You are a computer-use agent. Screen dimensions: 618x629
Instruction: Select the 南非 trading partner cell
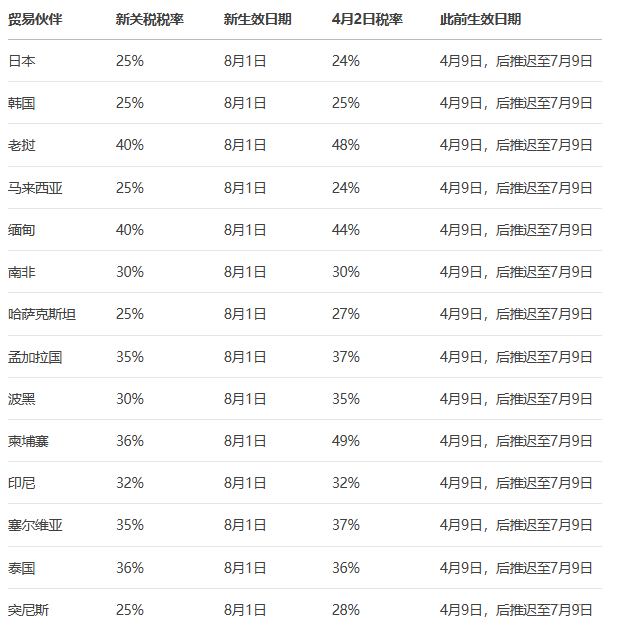[x=22, y=272]
